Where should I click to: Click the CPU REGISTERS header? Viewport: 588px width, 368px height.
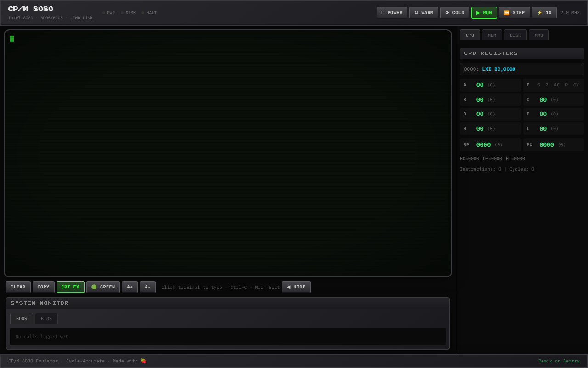click(x=522, y=53)
